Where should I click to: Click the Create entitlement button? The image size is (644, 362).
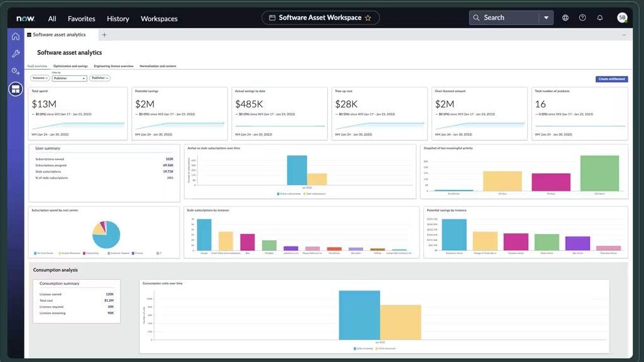tap(613, 77)
